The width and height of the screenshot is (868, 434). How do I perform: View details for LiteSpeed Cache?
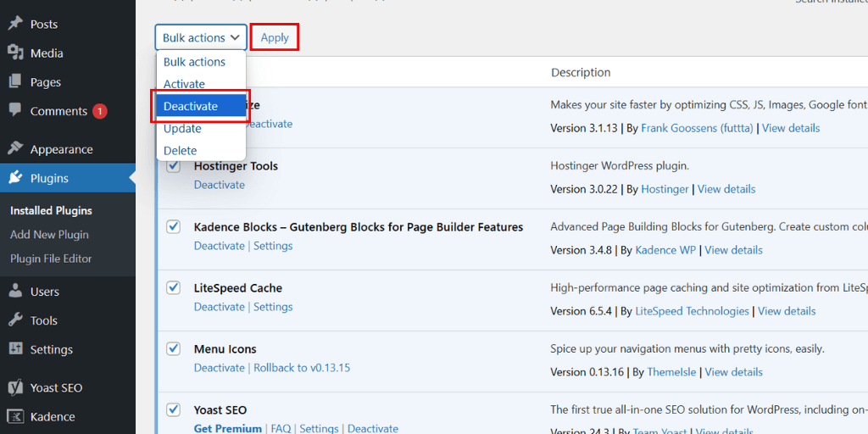click(x=787, y=311)
